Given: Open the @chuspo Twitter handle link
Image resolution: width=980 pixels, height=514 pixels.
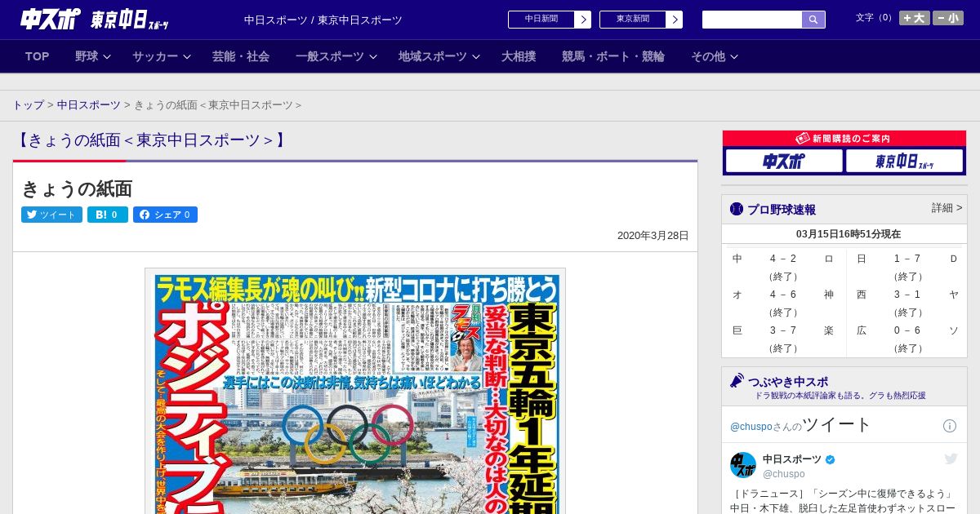Looking at the screenshot, I should [x=751, y=427].
